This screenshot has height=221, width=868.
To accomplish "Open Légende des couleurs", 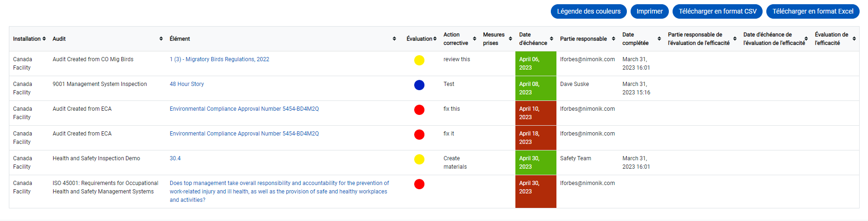I will pyautogui.click(x=589, y=11).
